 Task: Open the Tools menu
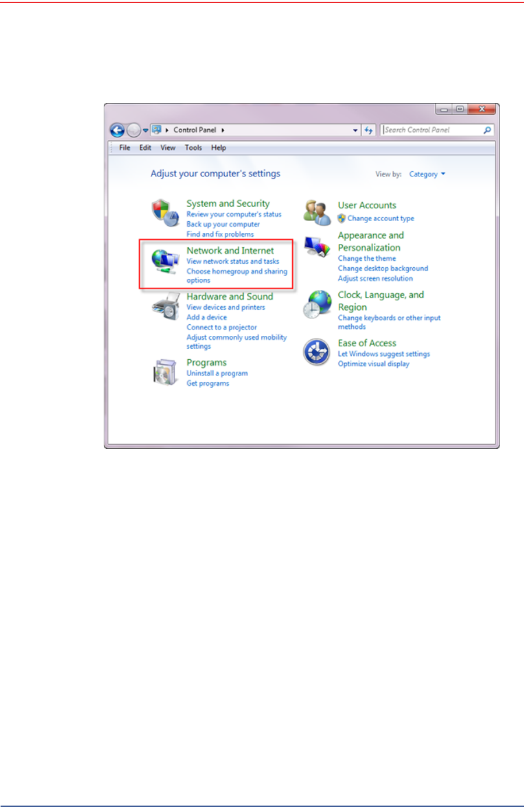pyautogui.click(x=193, y=148)
